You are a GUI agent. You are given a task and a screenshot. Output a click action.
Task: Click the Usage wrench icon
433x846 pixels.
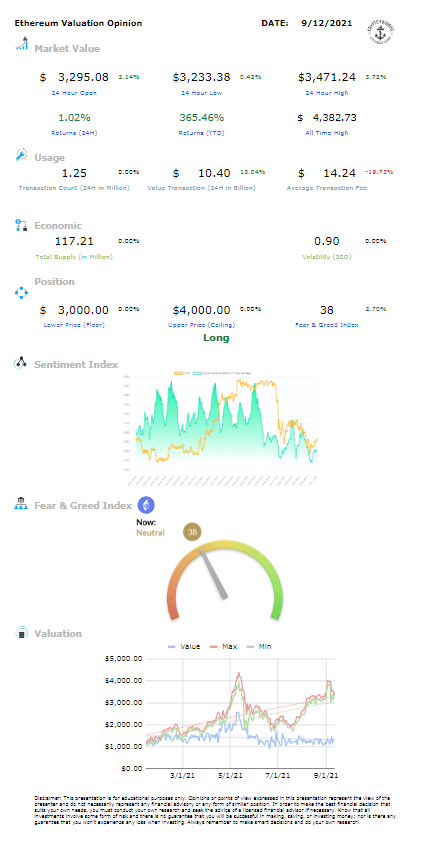[21, 155]
